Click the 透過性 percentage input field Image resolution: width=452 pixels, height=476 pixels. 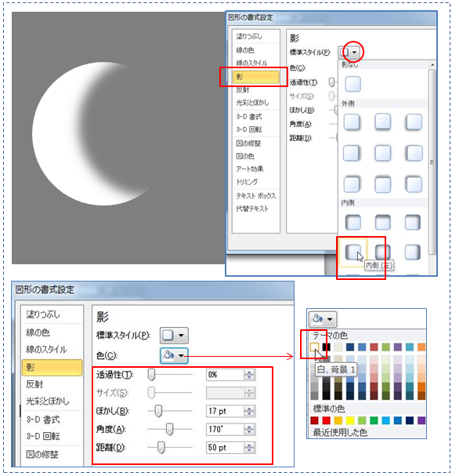coord(225,375)
